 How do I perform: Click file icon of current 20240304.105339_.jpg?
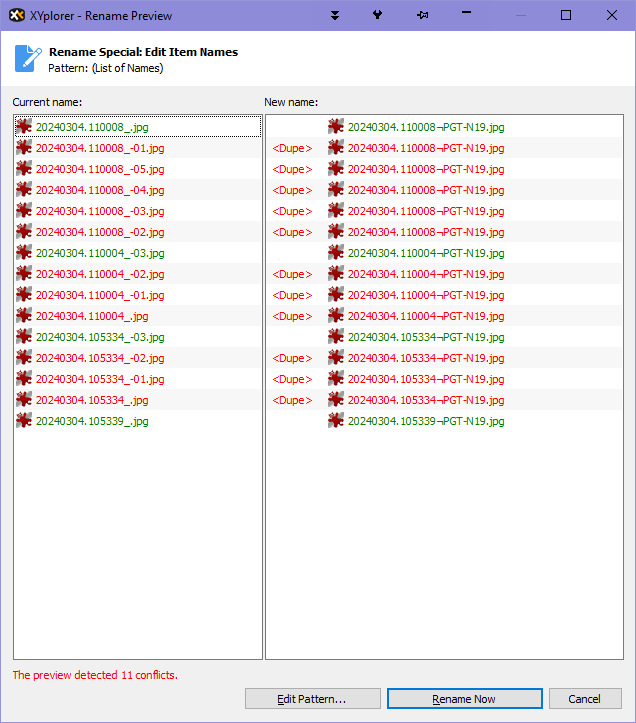pos(24,421)
